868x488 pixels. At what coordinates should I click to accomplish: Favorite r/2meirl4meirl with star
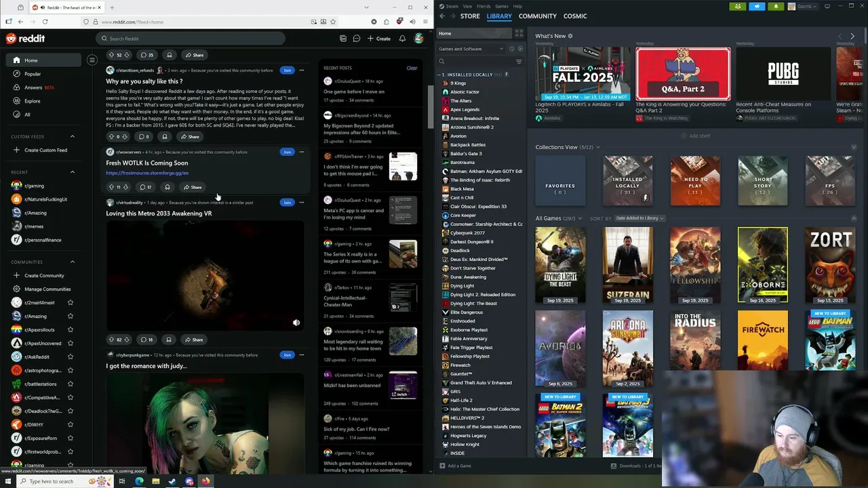(x=70, y=302)
